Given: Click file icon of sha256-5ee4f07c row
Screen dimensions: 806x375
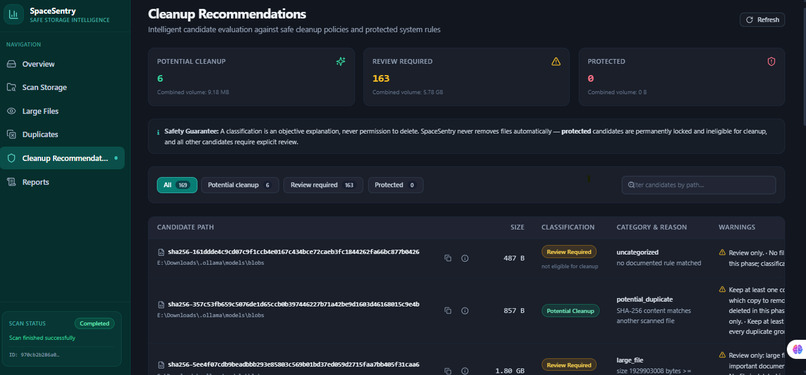Looking at the screenshot, I should click(x=160, y=365).
